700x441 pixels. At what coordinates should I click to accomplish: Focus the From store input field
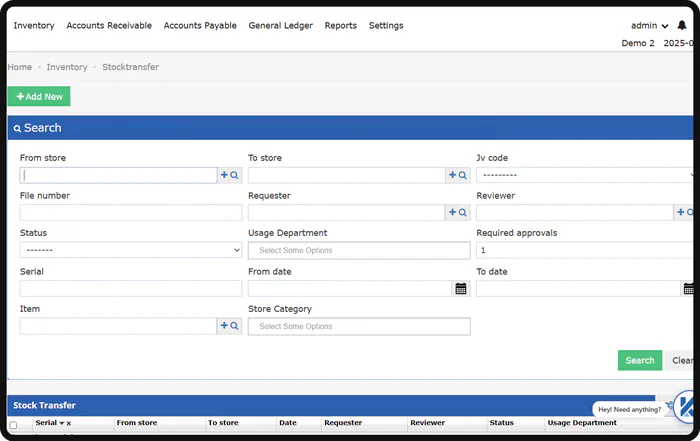tap(118, 175)
